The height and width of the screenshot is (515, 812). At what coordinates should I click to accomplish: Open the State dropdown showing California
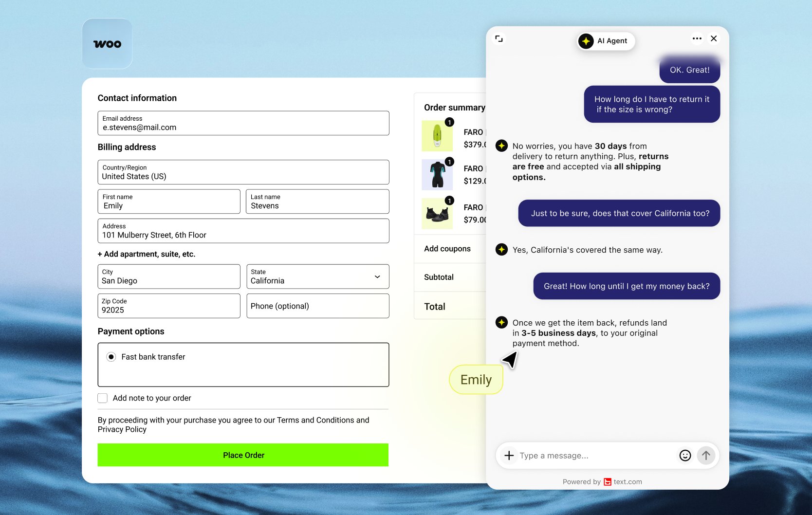pyautogui.click(x=318, y=276)
